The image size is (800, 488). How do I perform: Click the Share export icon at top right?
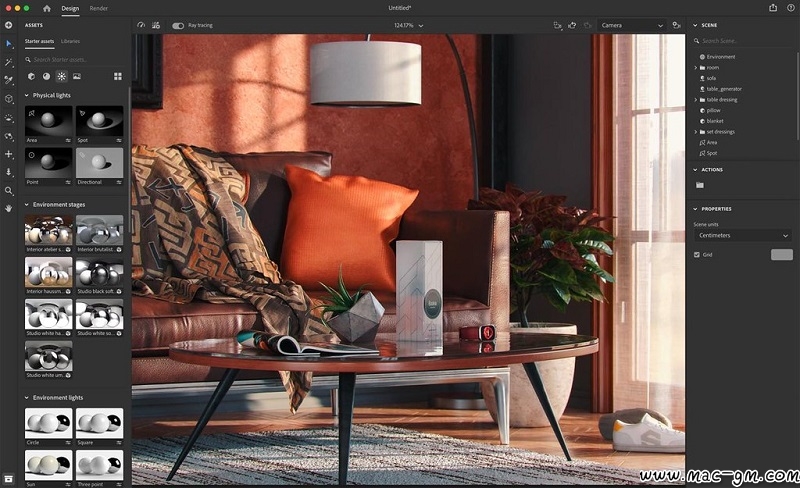click(x=773, y=8)
